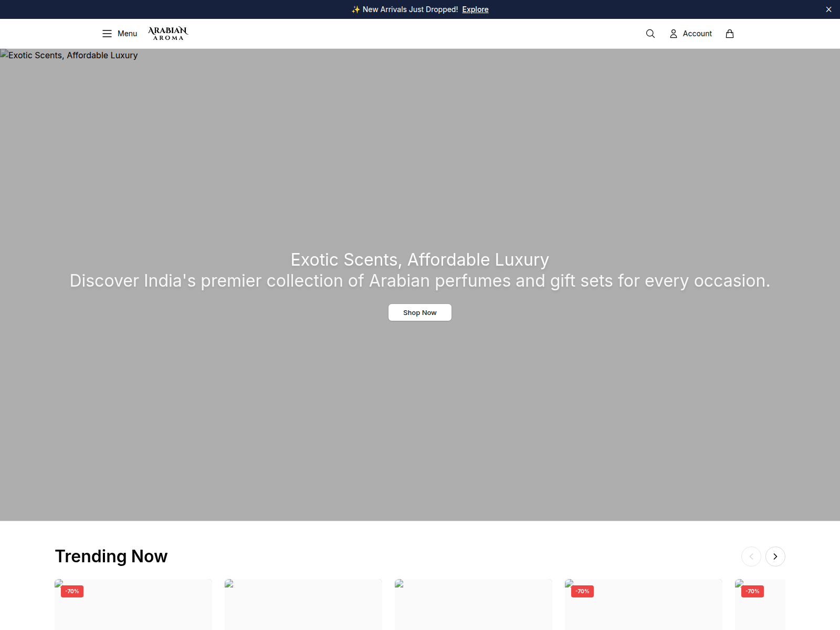This screenshot has height=630, width=840.
Task: Advance Trending Now carousel with next arrow
Action: coord(775,556)
